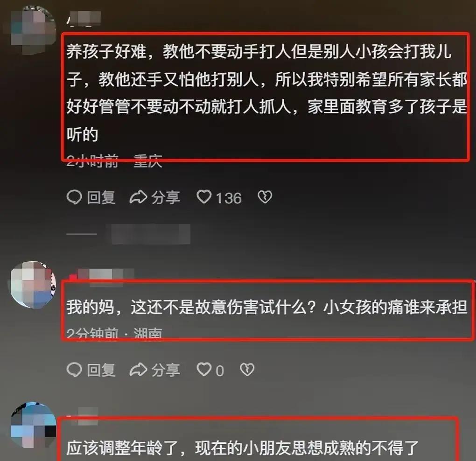Like the Hunan comment showing 0 likes

pyautogui.click(x=210, y=370)
